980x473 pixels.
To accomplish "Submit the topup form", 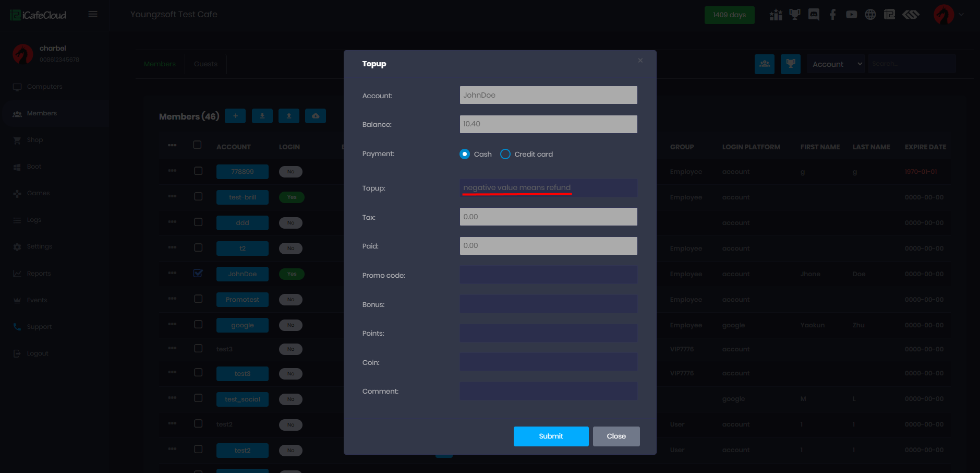I will pos(551,436).
